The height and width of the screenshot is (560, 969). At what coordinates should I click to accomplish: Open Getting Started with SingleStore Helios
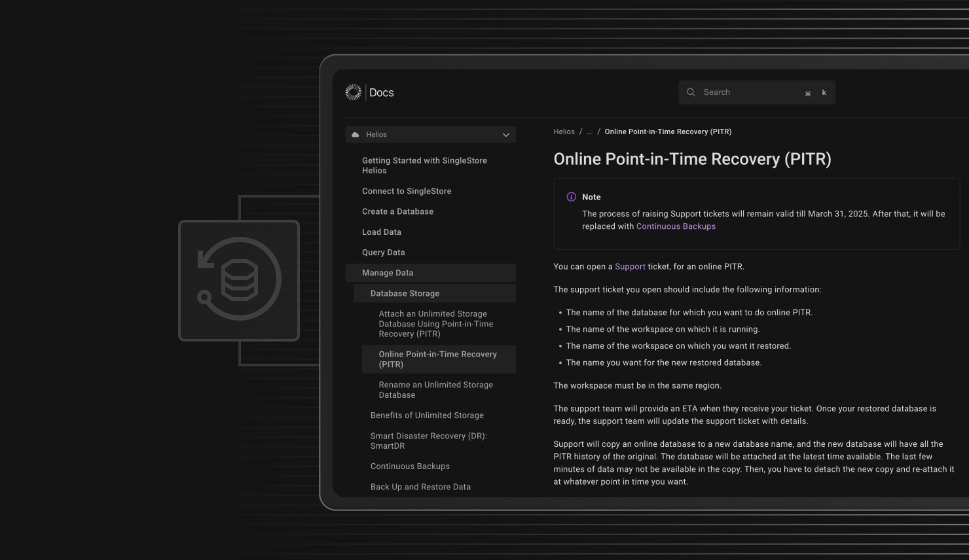coord(424,166)
